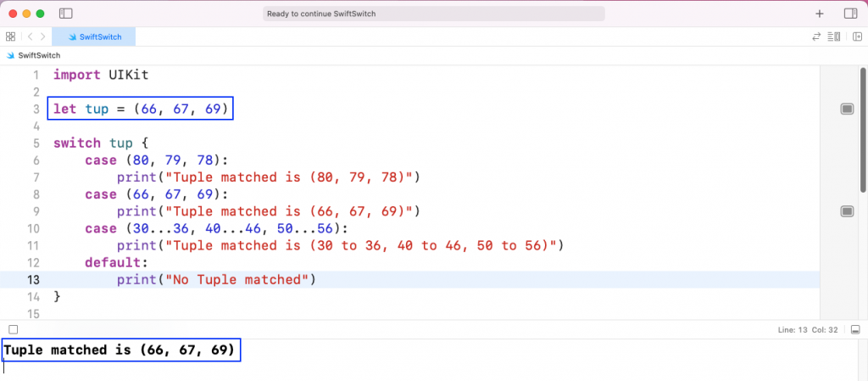Click the editor vertical scrollbar
The image size is (868, 381).
coord(864,130)
